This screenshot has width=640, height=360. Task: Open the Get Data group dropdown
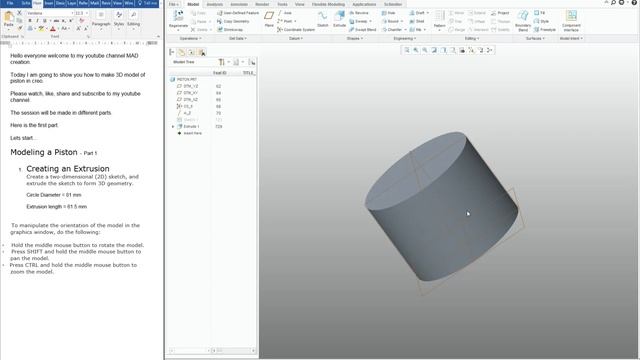(238, 38)
